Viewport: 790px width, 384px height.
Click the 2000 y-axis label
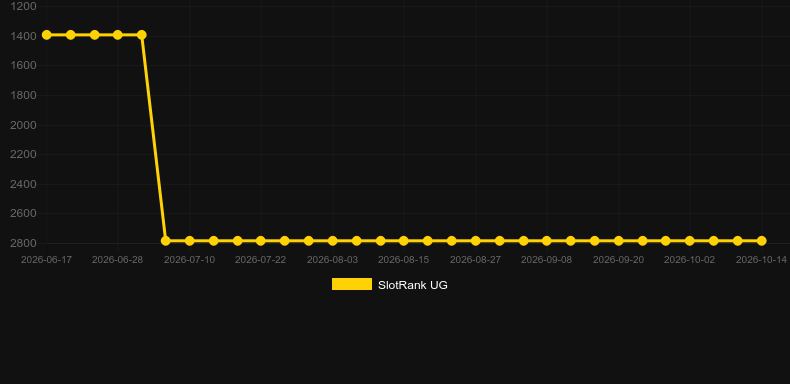click(x=23, y=125)
